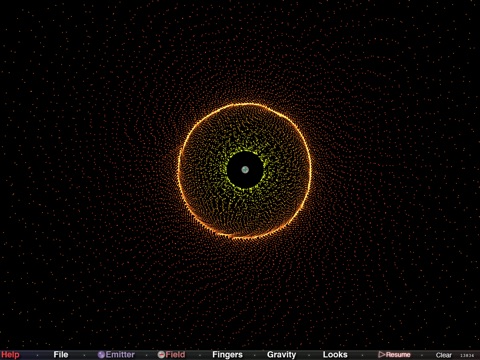Open the Looks menu

[x=335, y=355]
